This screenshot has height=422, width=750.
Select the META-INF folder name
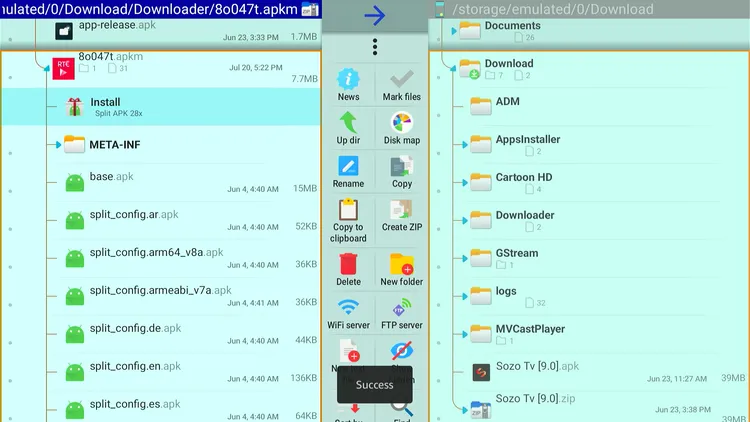[x=115, y=144]
